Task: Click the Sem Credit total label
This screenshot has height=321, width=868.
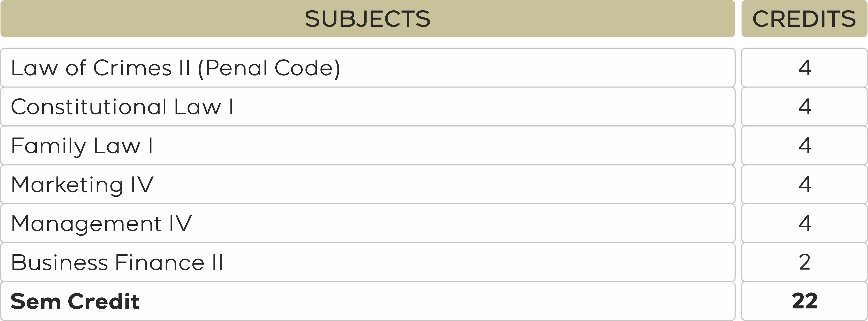Action: (75, 301)
